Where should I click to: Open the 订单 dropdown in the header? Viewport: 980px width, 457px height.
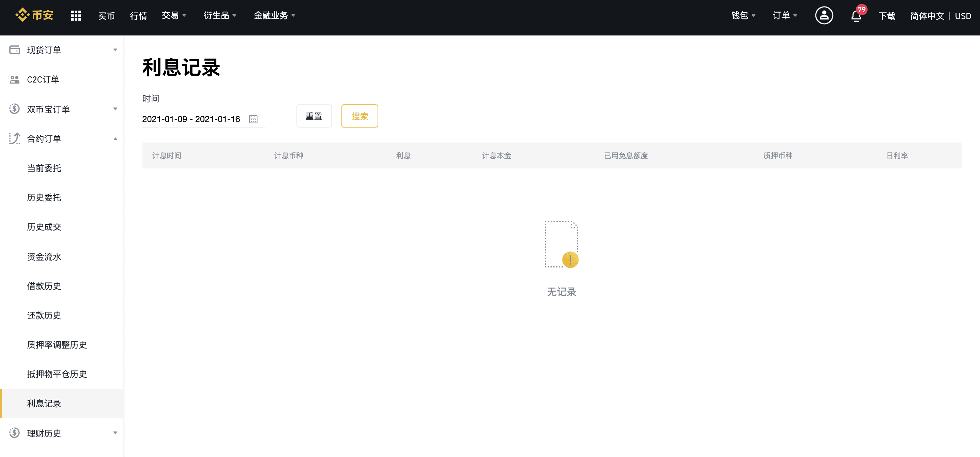(785, 16)
